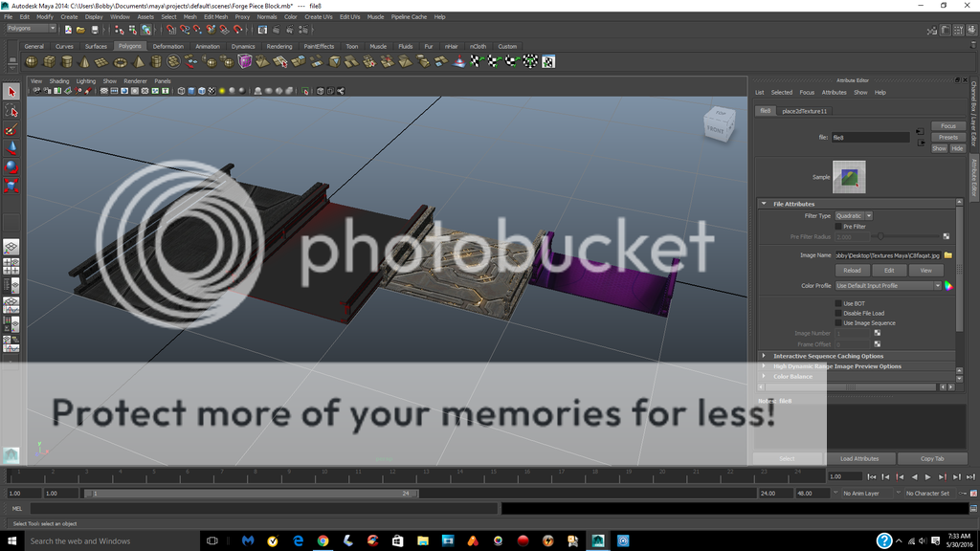
Task: Create a polygon torus from the shelf
Action: (x=120, y=61)
